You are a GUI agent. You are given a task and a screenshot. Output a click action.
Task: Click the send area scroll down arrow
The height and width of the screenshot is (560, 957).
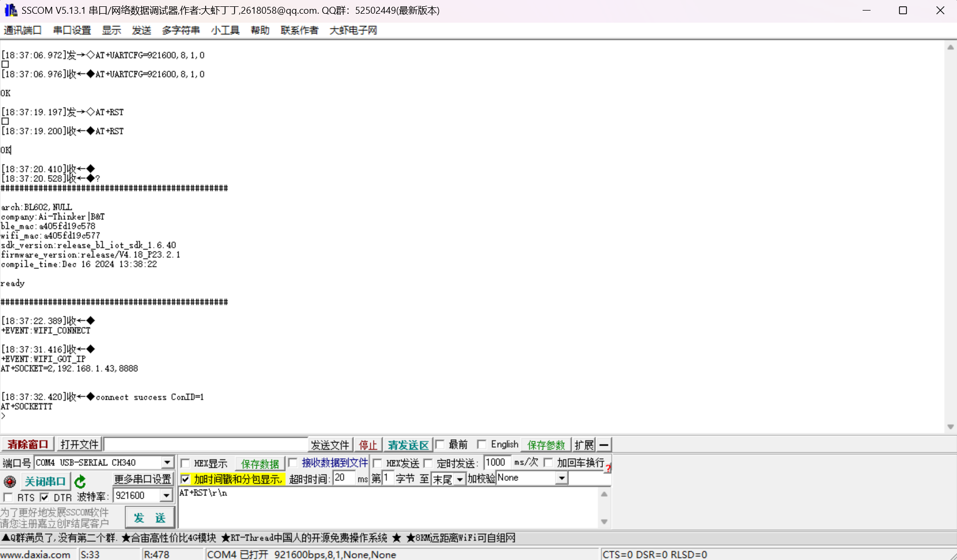[604, 522]
